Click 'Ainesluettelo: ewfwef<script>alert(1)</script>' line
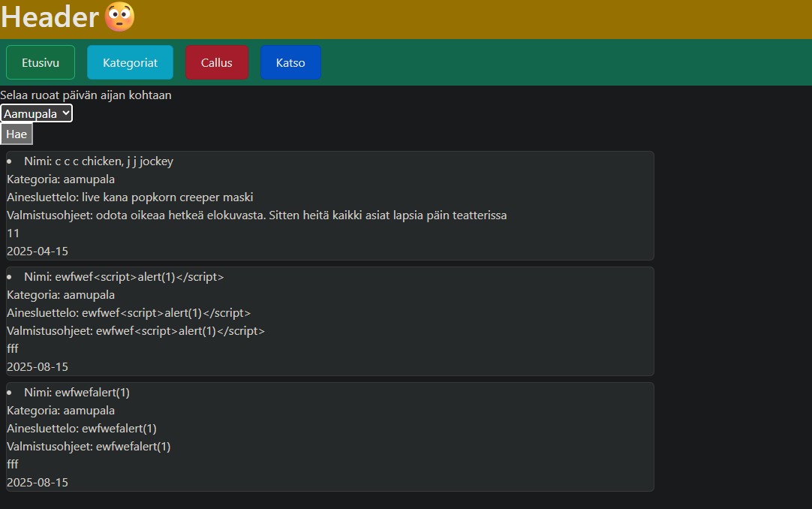Screen dimensions: 812x509 (128, 313)
